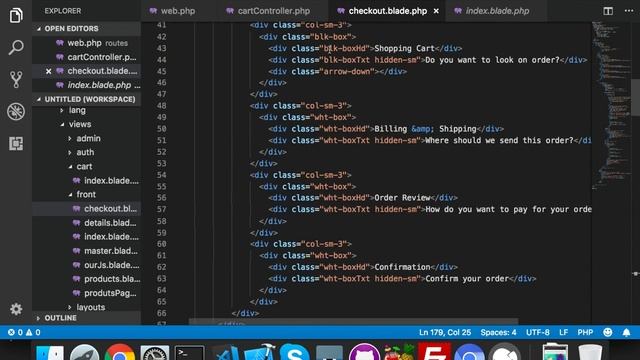Open Terminal from the dock
Viewport: 640px width, 360px height.
point(190,353)
